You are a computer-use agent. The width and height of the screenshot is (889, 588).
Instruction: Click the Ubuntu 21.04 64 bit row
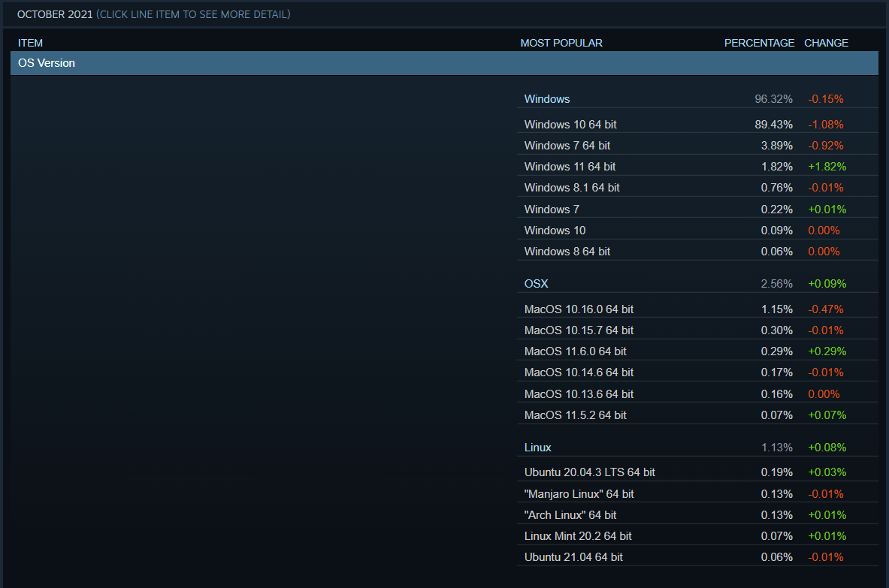tap(697, 557)
